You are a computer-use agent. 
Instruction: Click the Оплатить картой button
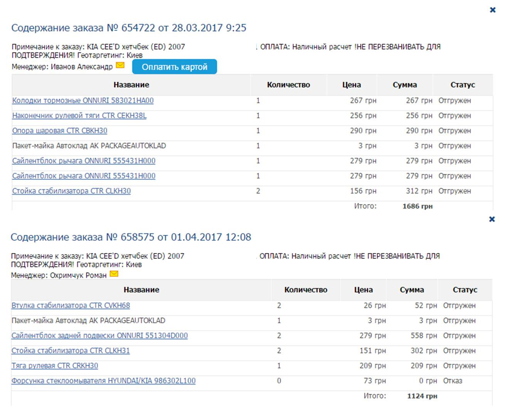pos(175,67)
